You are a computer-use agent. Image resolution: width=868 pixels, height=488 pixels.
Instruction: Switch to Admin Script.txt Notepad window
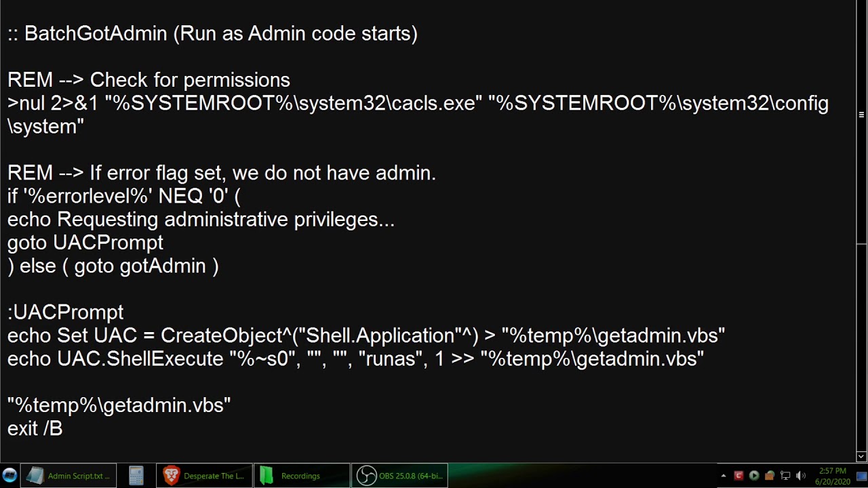click(x=68, y=476)
